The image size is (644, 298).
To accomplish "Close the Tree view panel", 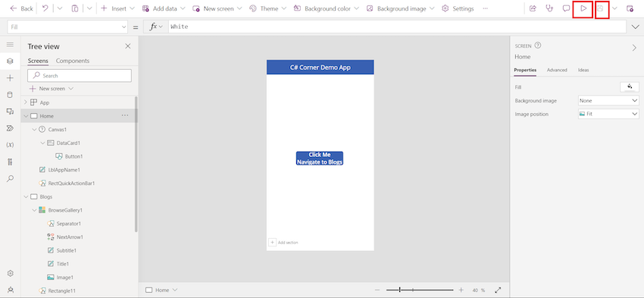I will coord(128,46).
